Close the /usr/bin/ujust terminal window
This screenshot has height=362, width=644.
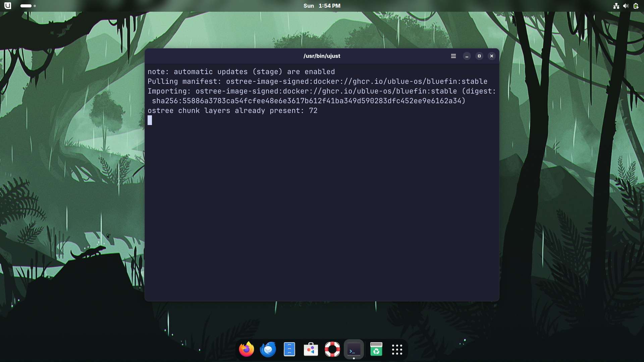[x=492, y=56]
